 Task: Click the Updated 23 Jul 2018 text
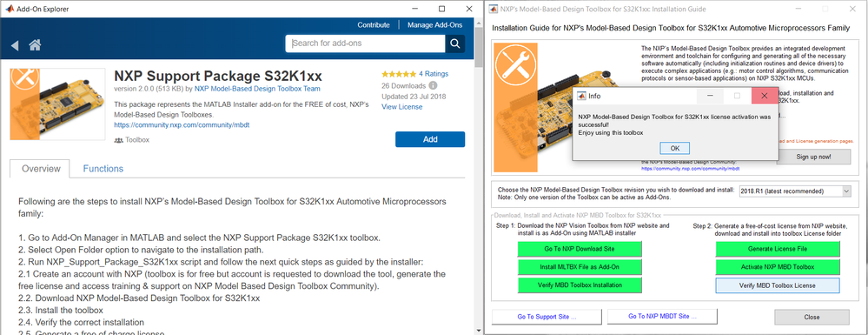414,96
